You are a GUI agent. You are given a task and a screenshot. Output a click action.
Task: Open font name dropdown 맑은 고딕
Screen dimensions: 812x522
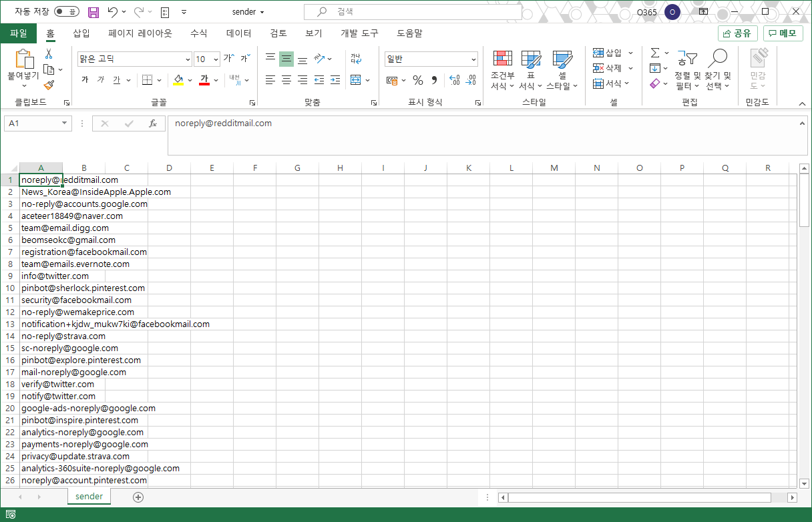[x=186, y=59]
